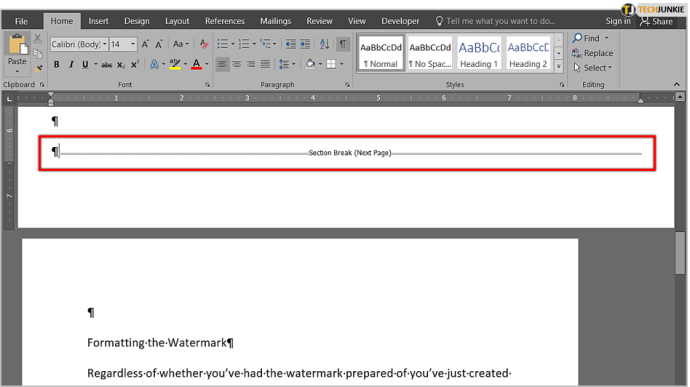Click the Sort A-Z icon

[324, 44]
